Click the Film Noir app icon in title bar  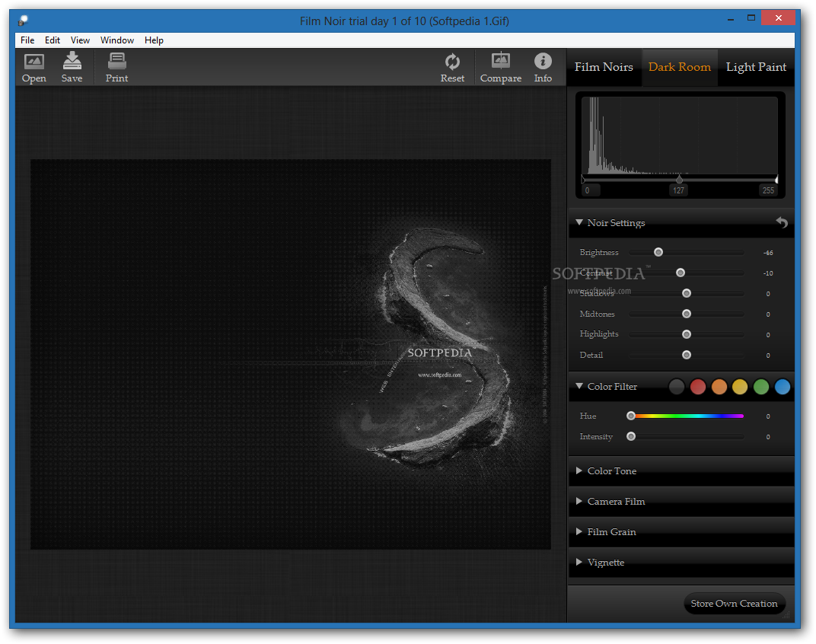(x=23, y=21)
